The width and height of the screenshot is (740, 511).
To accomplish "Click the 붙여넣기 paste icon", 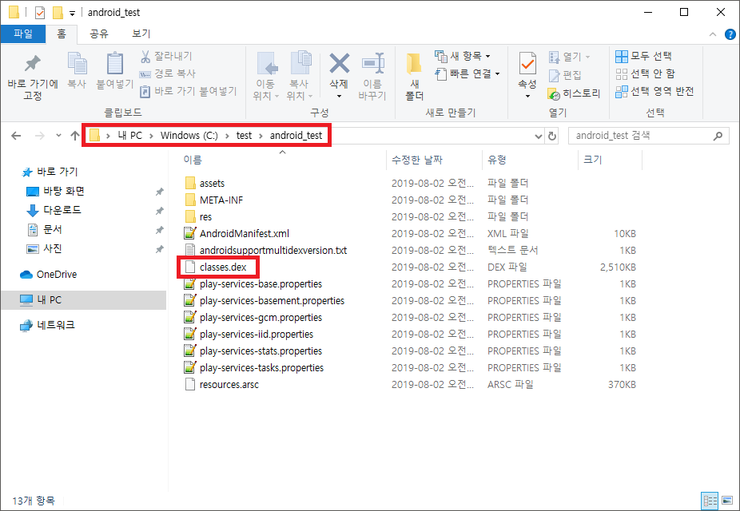I will point(114,64).
